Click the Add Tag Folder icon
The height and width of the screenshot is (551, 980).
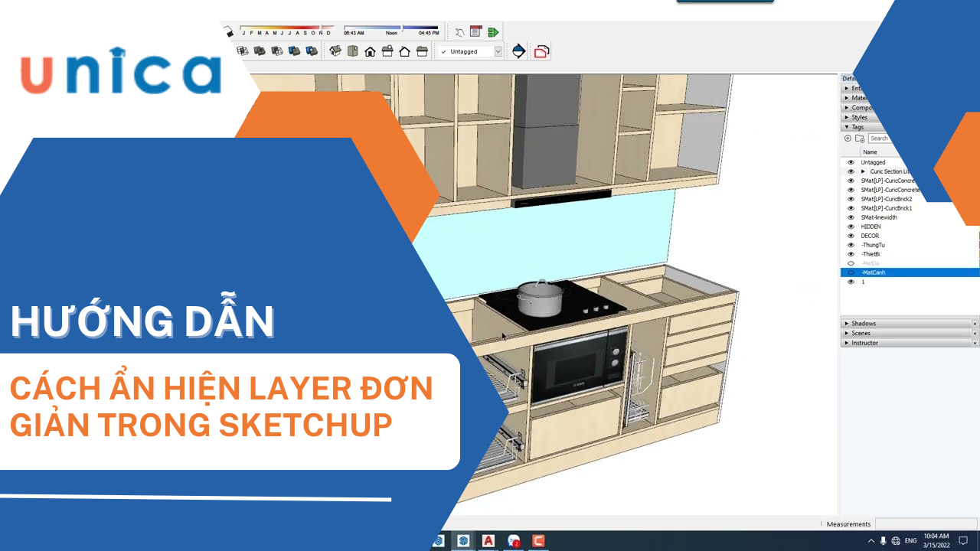[860, 139]
